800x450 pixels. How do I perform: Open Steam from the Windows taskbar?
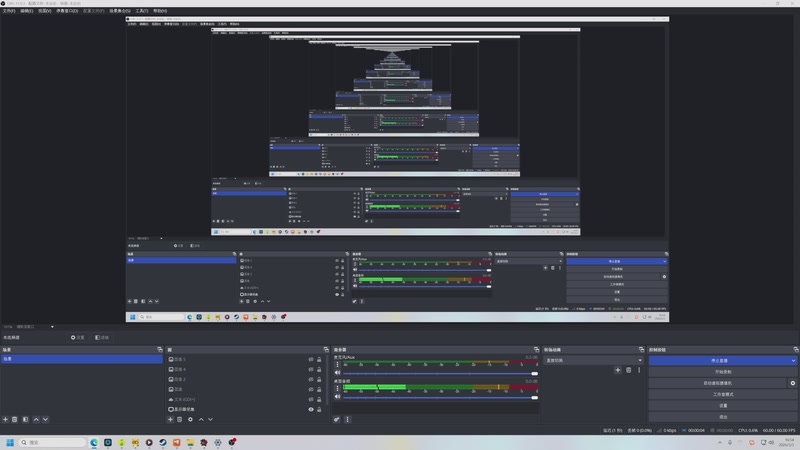[163, 442]
